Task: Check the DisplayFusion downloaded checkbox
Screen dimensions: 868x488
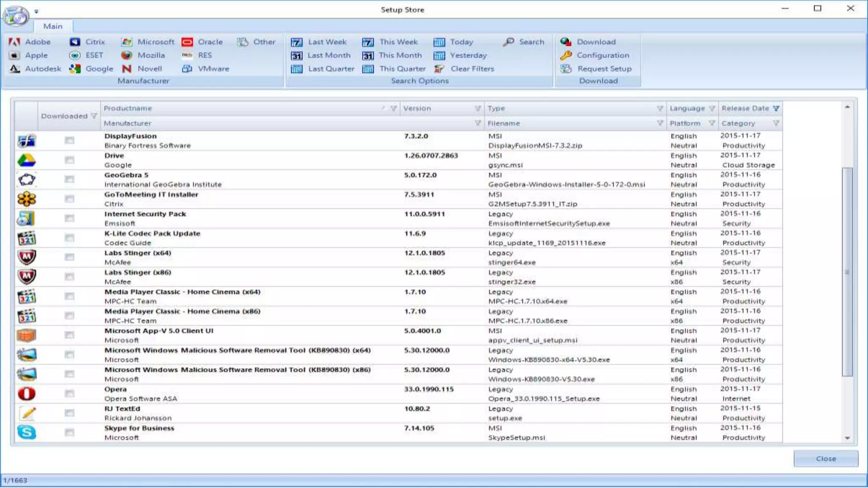Action: (x=70, y=140)
